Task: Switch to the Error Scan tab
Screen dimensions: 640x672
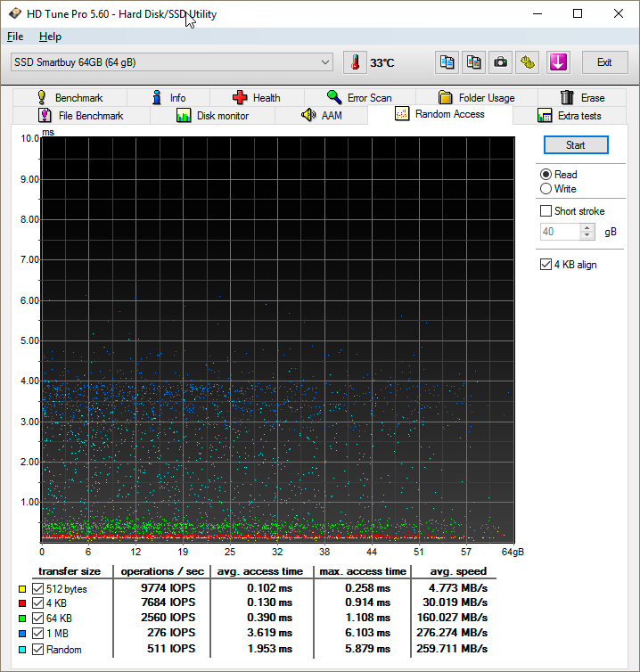Action: point(358,98)
